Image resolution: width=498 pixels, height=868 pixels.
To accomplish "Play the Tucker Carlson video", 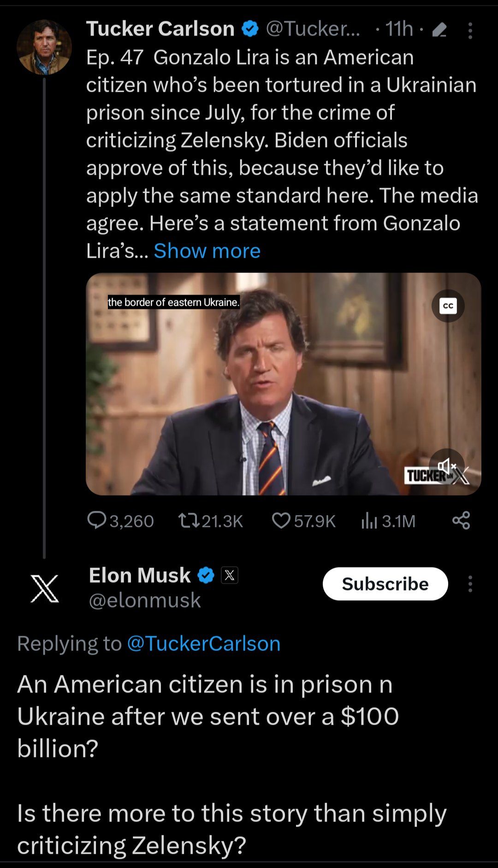I will point(283,384).
